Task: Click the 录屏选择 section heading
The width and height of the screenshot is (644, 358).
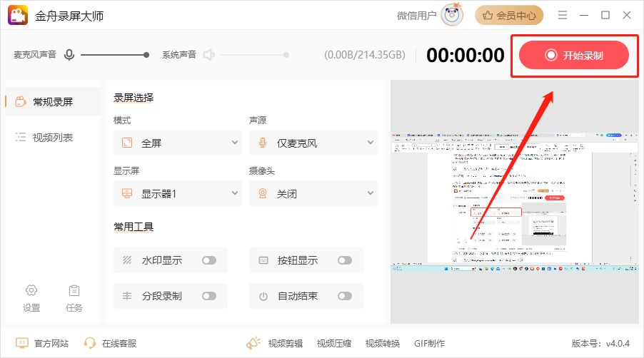Action: (x=134, y=98)
